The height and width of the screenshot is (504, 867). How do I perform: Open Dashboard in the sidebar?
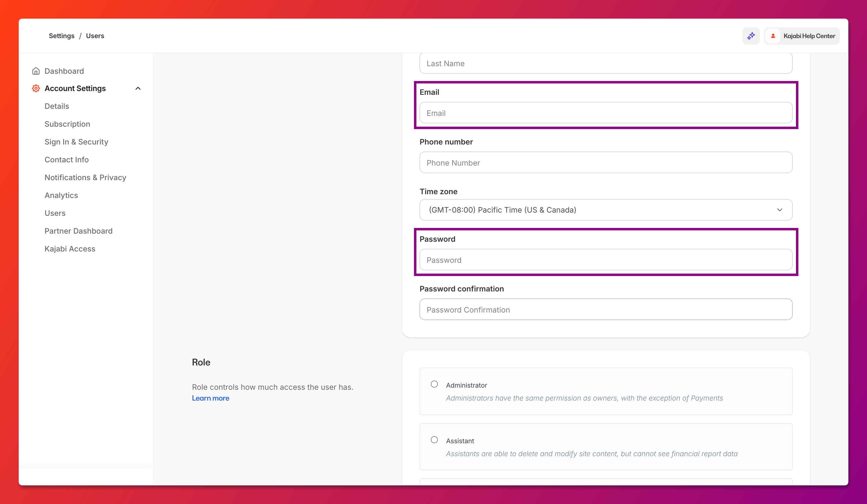64,71
